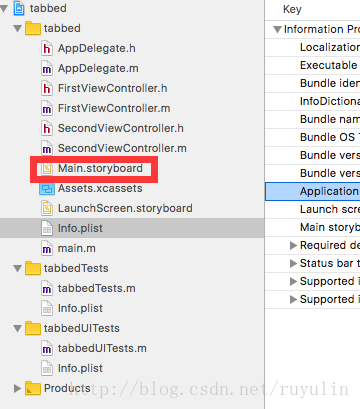Click the AppDelegate.h header file icon
The width and height of the screenshot is (360, 409).
[47, 48]
